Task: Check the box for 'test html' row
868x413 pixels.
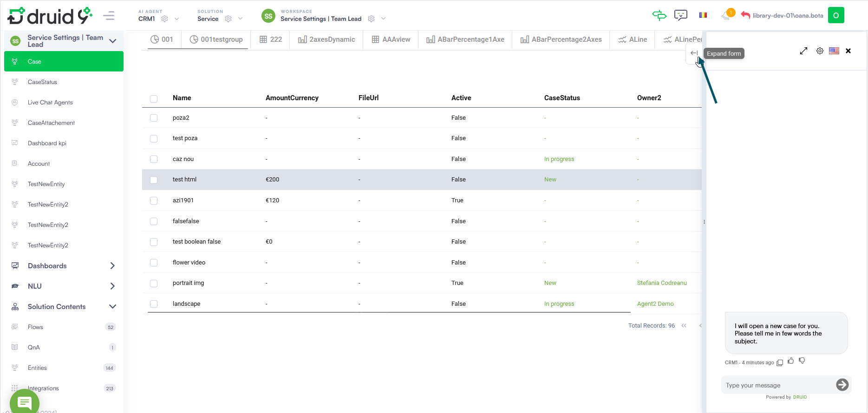Action: pos(154,180)
